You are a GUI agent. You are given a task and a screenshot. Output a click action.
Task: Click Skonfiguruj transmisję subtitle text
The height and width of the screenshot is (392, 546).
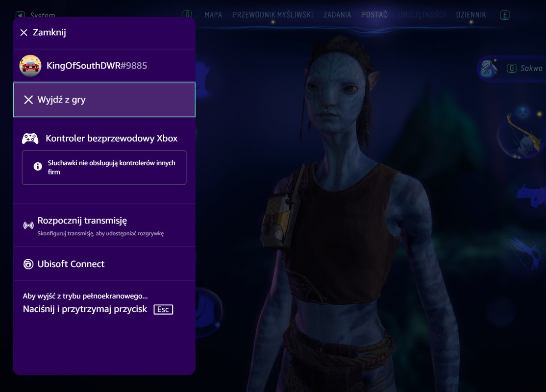point(100,234)
